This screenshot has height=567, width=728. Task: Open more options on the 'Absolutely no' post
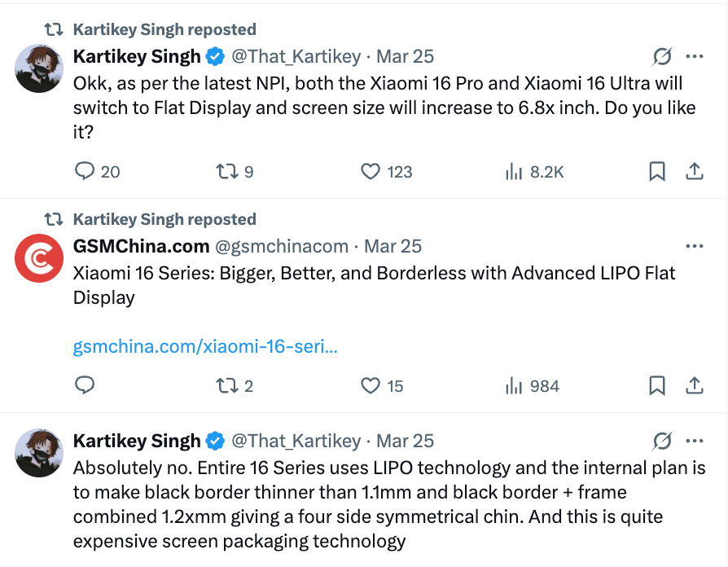694,442
